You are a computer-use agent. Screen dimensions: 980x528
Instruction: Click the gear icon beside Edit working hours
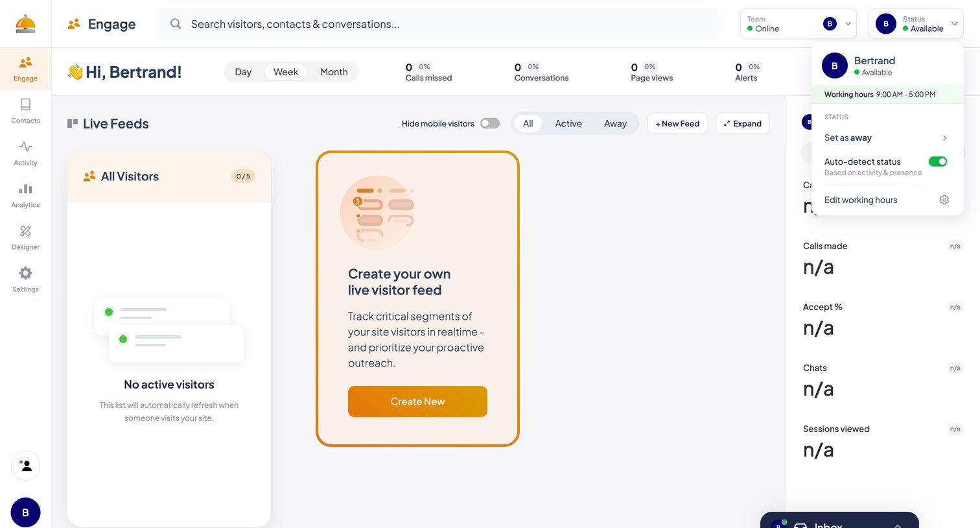click(944, 200)
